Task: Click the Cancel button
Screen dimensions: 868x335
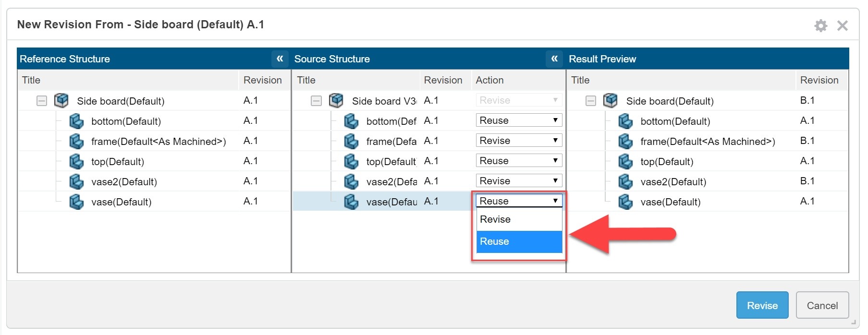Action: click(822, 305)
